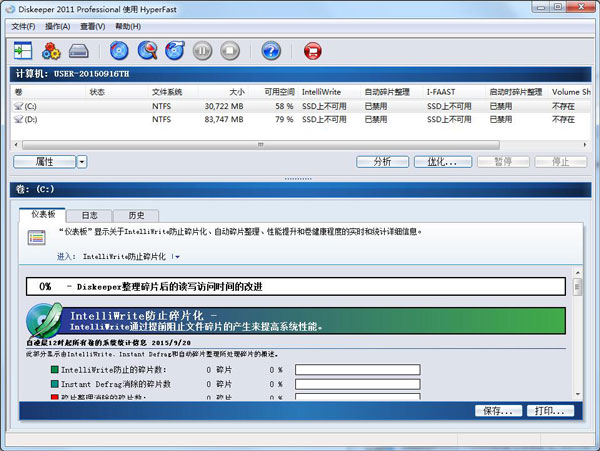Click the dashboard vertical scrollbar thumb
Viewport: 600px width, 451px height.
[577, 287]
